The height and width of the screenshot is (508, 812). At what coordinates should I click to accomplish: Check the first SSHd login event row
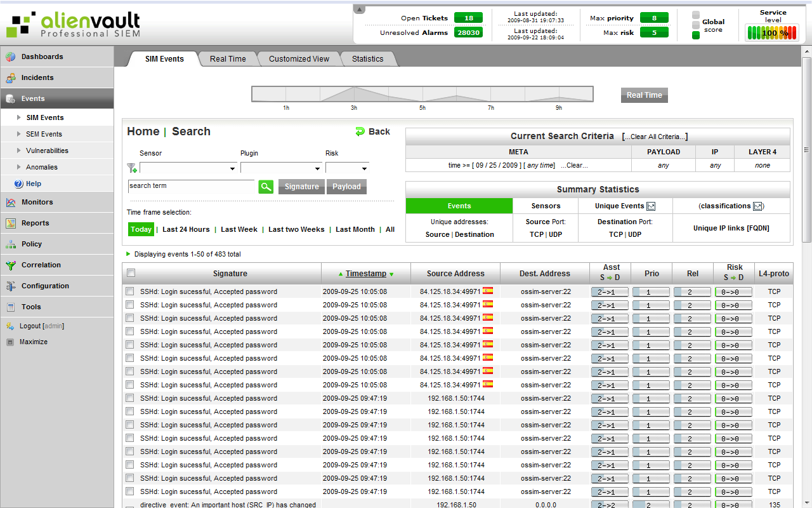click(x=130, y=291)
